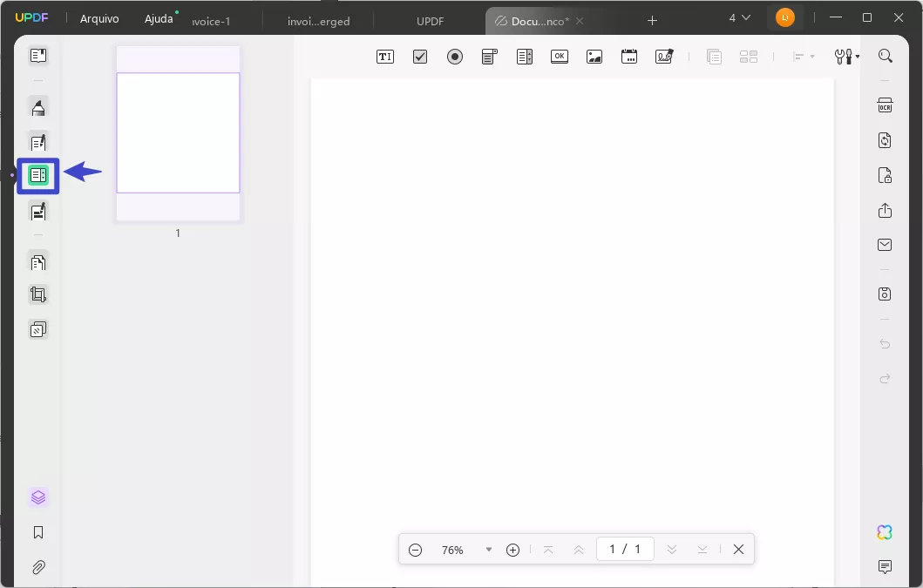Switch to the UPDF tab
The height and width of the screenshot is (588, 923).
click(x=430, y=21)
